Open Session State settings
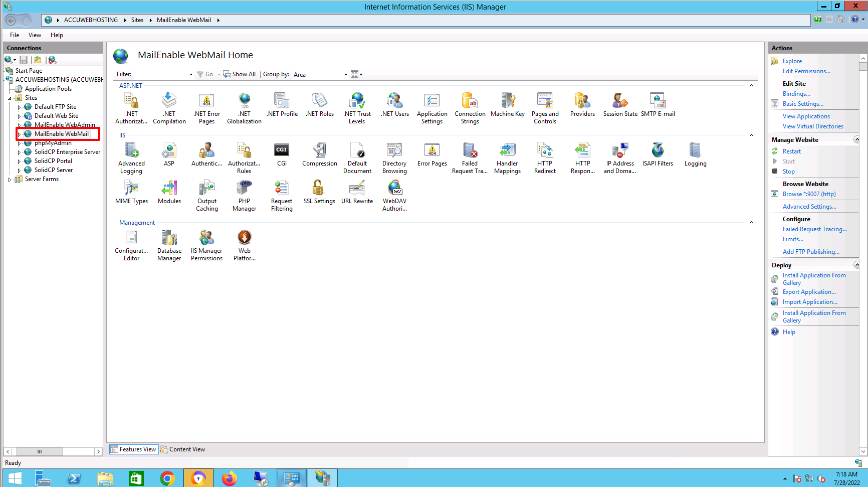This screenshot has width=868, height=487. pyautogui.click(x=620, y=105)
